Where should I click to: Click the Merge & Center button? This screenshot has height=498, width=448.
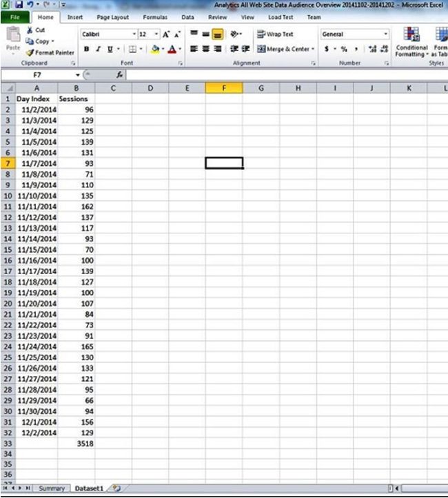(283, 49)
